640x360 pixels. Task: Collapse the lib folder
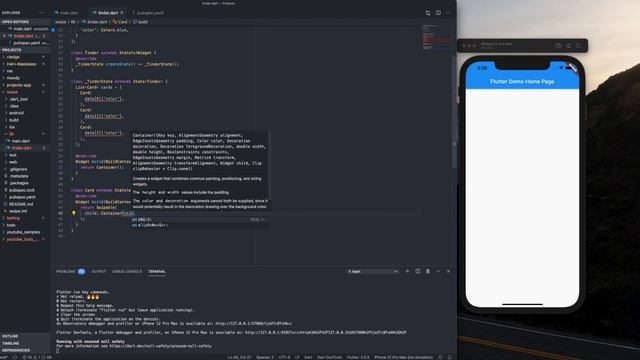coord(11,134)
